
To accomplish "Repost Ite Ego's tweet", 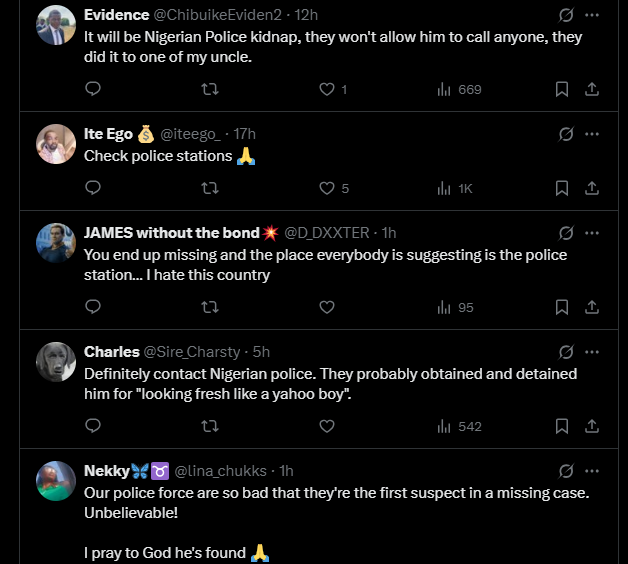I will pyautogui.click(x=209, y=188).
